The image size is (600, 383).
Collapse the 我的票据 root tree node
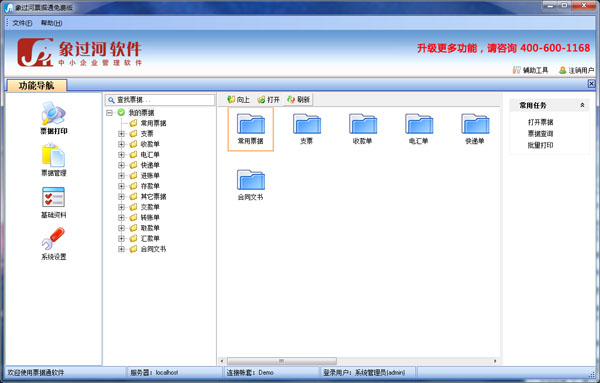click(x=109, y=112)
